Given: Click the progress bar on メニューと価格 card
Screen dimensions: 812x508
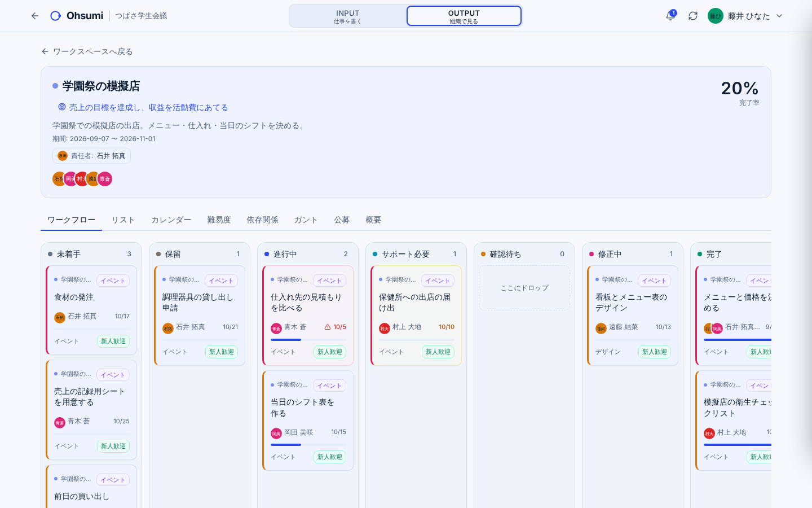Looking at the screenshot, I should [x=738, y=340].
